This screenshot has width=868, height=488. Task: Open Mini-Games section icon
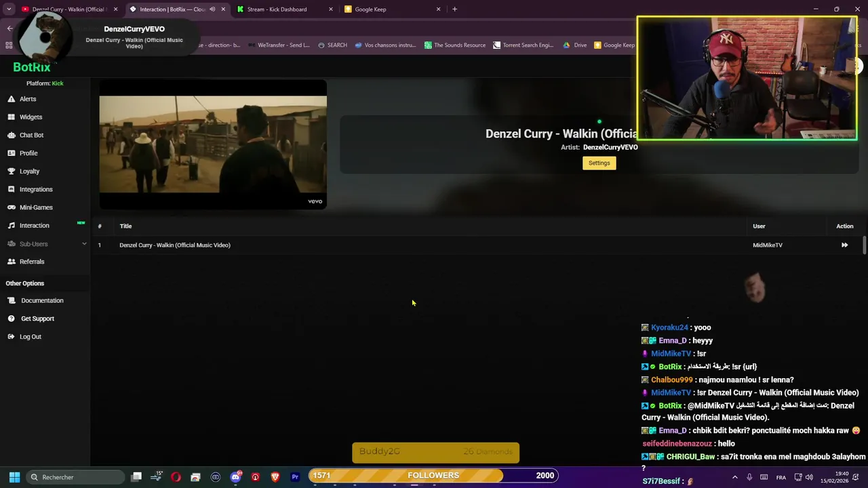[x=12, y=207]
